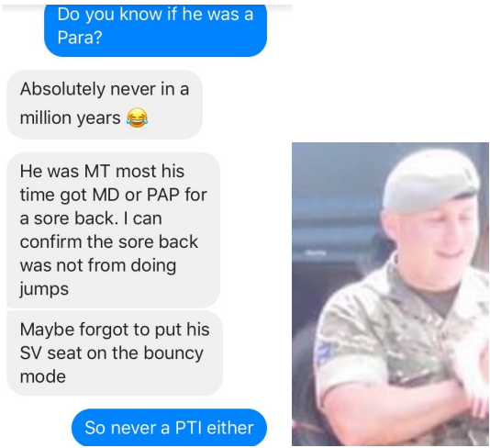Select the "He was MT most his time" message
Screen dimensions: 490x448
[x=113, y=230]
